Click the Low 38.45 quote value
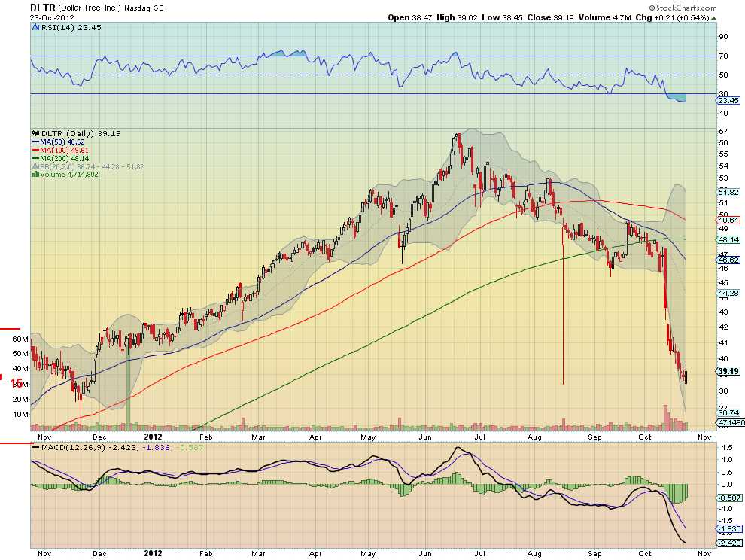The height and width of the screenshot is (560, 745). pos(502,17)
